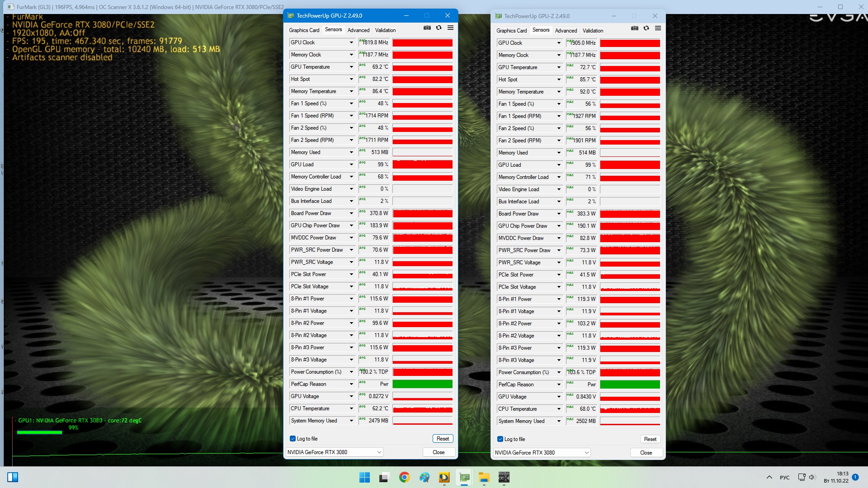Switch to Advanced tab in left GPU-Z window

point(358,30)
